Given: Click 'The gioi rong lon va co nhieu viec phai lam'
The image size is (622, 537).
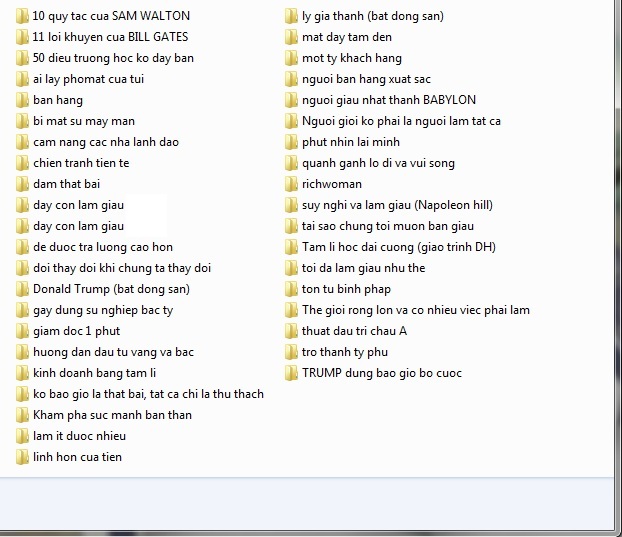Looking at the screenshot, I should [415, 310].
